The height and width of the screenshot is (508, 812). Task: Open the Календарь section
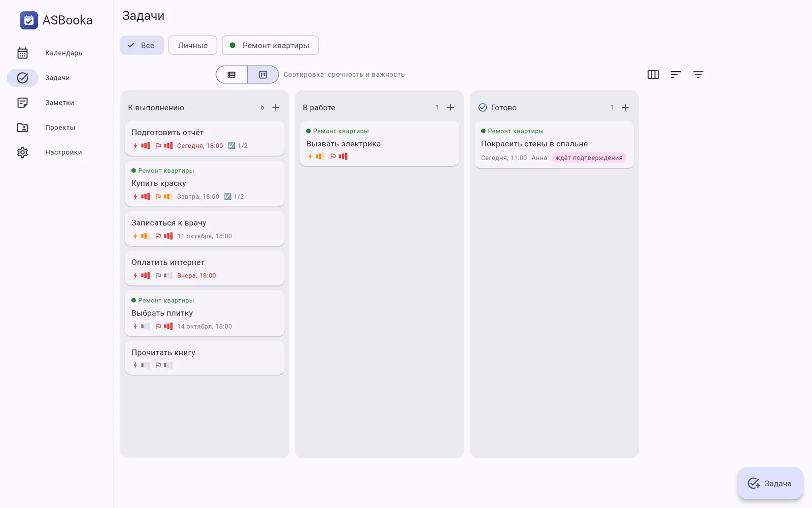pos(56,53)
